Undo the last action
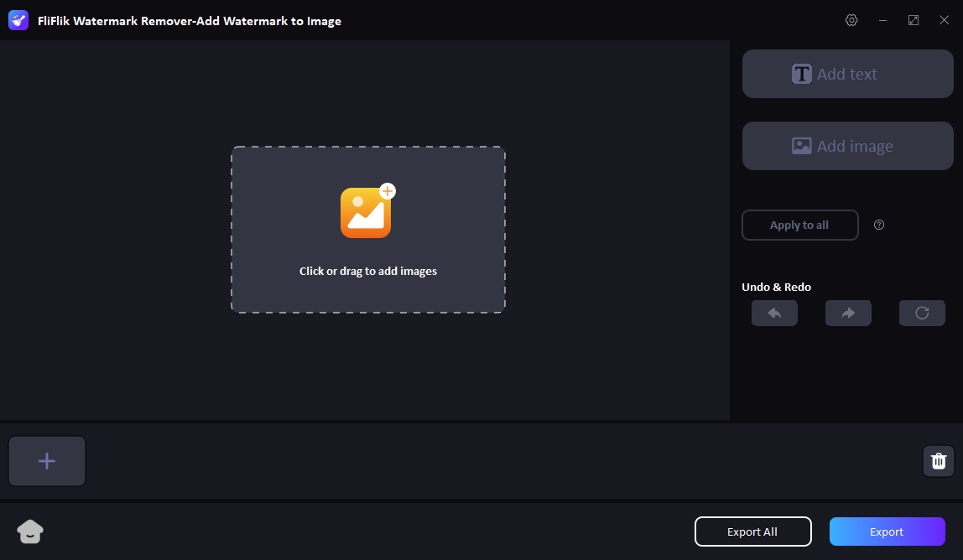 774,313
